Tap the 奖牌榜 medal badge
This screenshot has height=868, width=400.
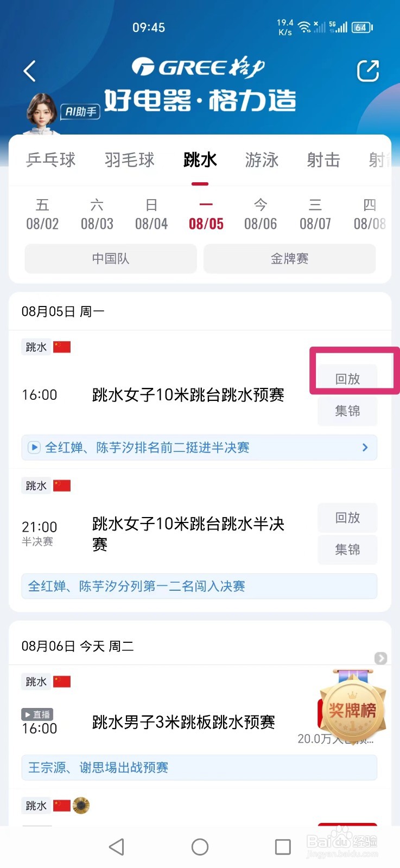click(353, 707)
